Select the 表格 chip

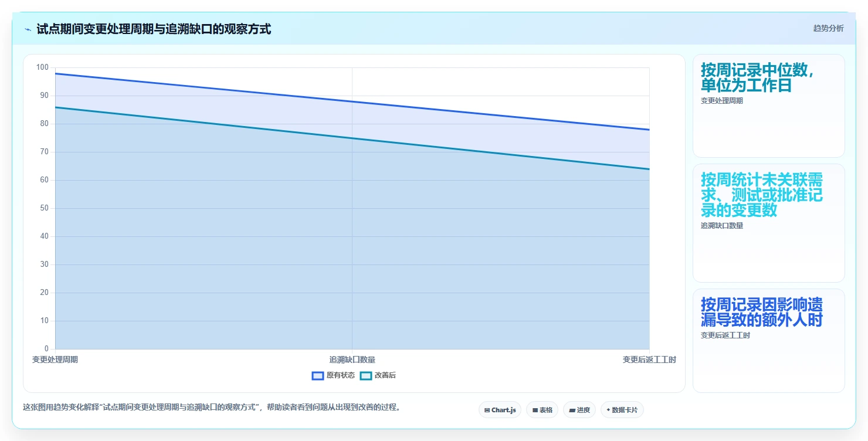pos(542,410)
